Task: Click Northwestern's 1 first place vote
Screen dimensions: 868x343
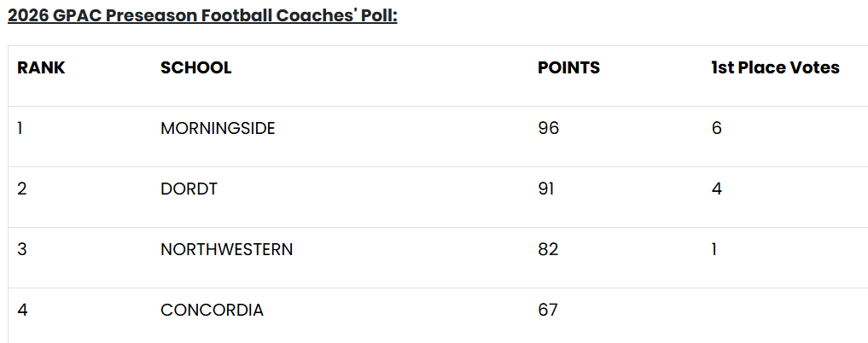Action: click(714, 249)
